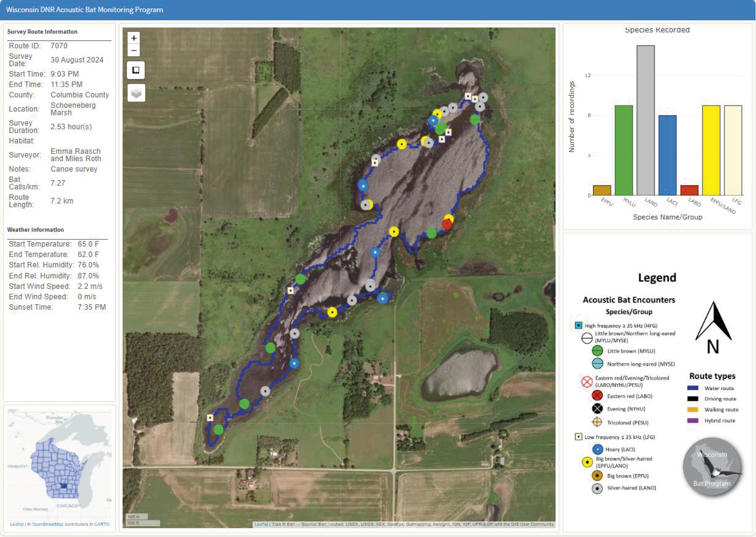The image size is (756, 537).
Task: Zoom out on the survey map
Action: point(134,50)
